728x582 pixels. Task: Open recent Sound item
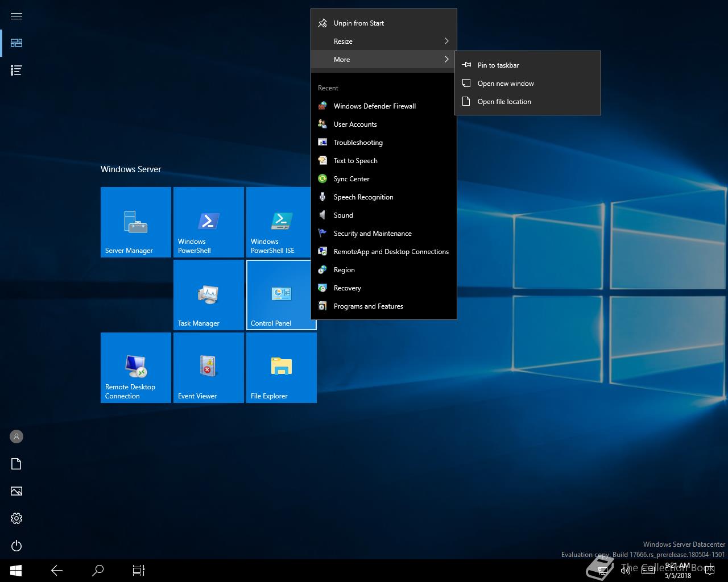pyautogui.click(x=384, y=215)
